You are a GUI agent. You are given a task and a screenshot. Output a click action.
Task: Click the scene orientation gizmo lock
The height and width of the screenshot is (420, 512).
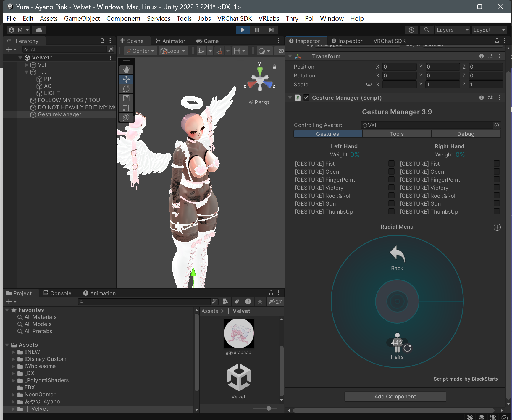(274, 67)
